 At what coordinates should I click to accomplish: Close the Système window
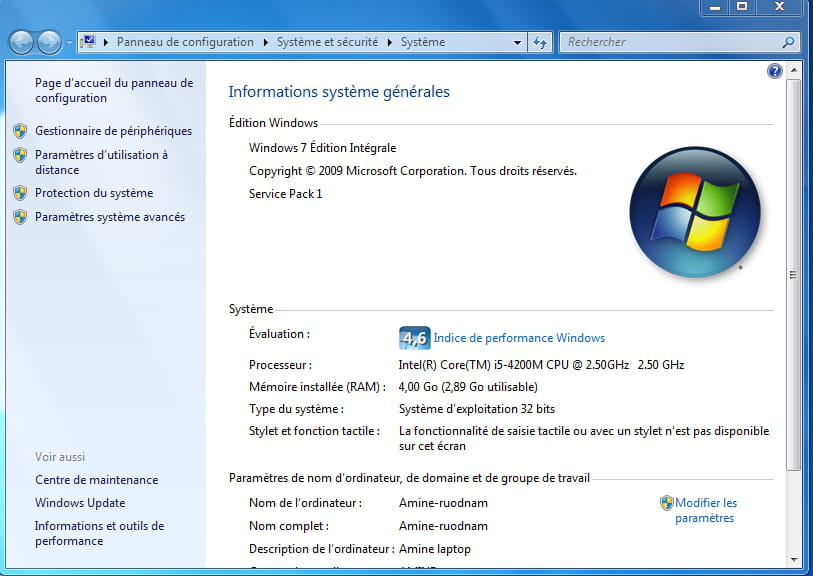779,7
